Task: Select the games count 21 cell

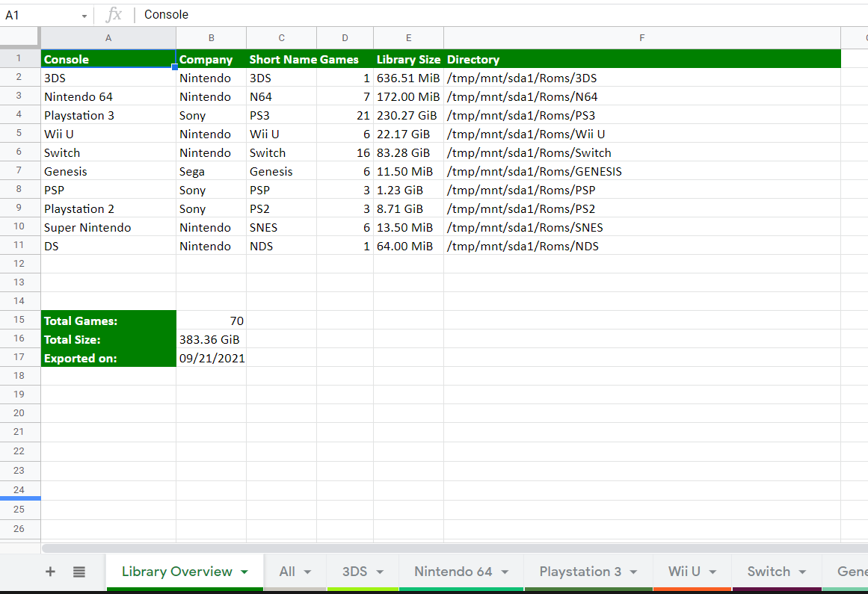Action: point(345,116)
